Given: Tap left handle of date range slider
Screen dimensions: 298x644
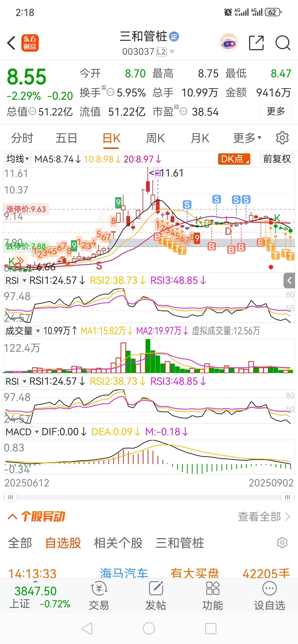Looking at the screenshot, I should click(x=11, y=497).
